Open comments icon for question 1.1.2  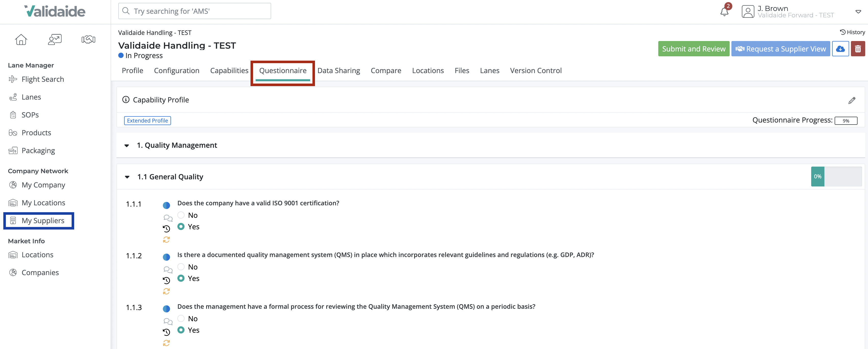pyautogui.click(x=168, y=270)
